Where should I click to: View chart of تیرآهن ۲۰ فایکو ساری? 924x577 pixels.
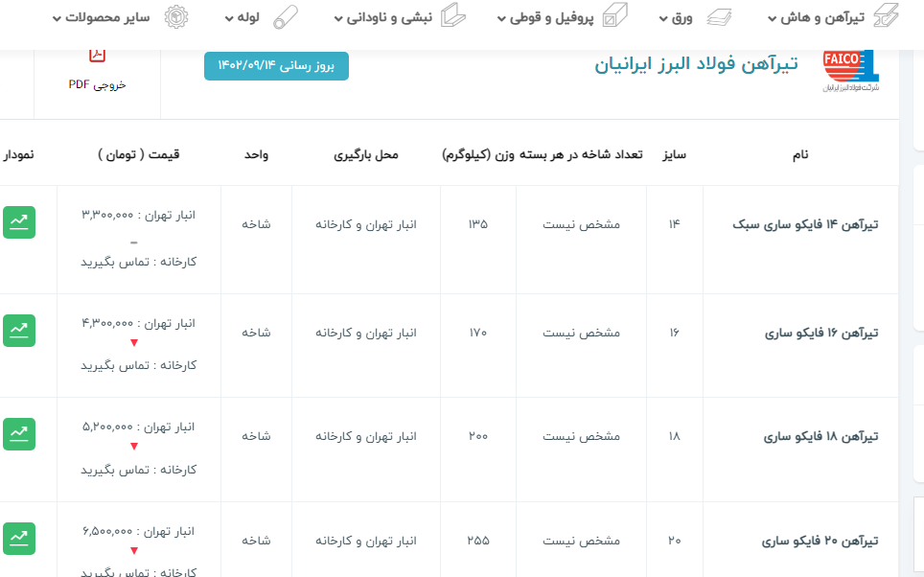[x=18, y=539]
